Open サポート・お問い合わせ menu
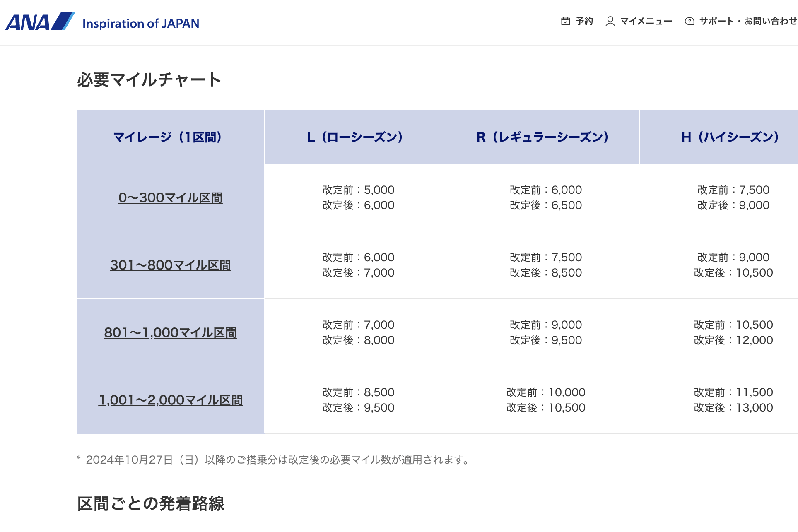Image resolution: width=798 pixels, height=532 pixels. [x=747, y=21]
